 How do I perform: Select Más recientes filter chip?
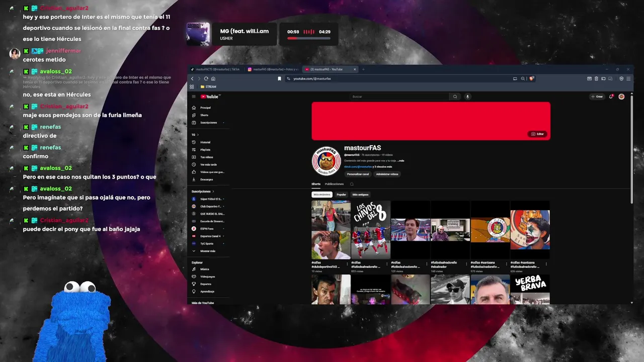(x=322, y=195)
